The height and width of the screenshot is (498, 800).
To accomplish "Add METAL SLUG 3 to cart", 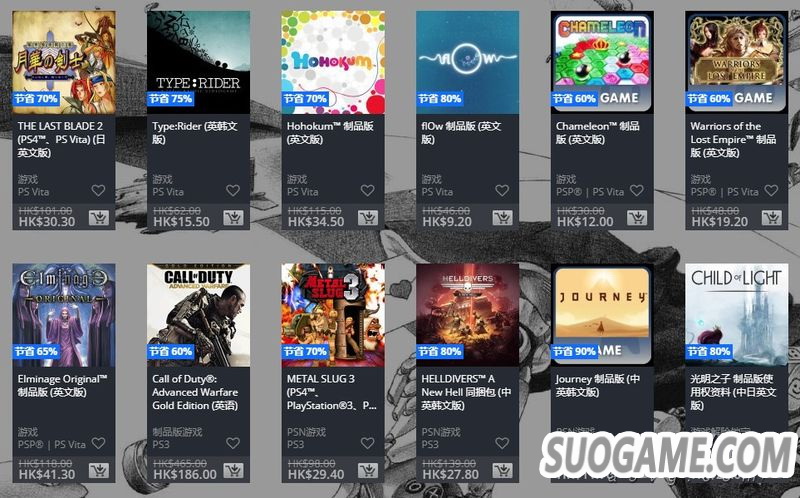I will pyautogui.click(x=368, y=470).
